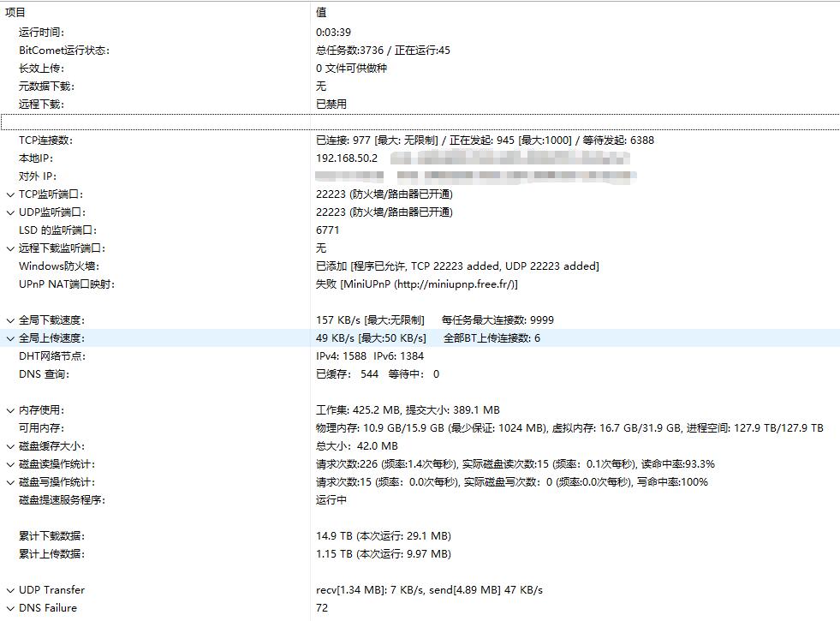
Task: Select the UDP监听端口 label
Action: 52,212
